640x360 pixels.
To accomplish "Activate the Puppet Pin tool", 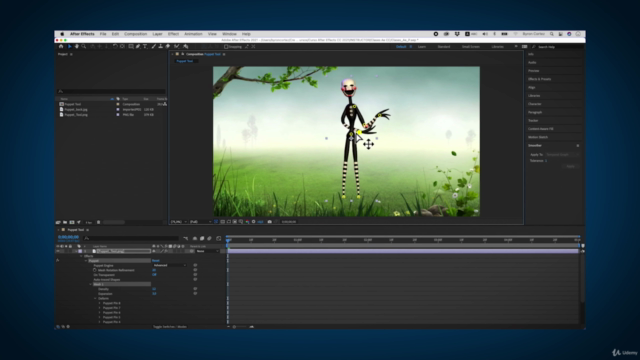I will pyautogui.click(x=186, y=47).
